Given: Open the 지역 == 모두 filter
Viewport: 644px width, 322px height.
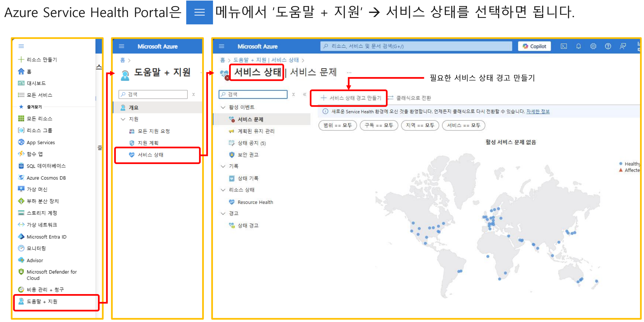Looking at the screenshot, I should (420, 125).
